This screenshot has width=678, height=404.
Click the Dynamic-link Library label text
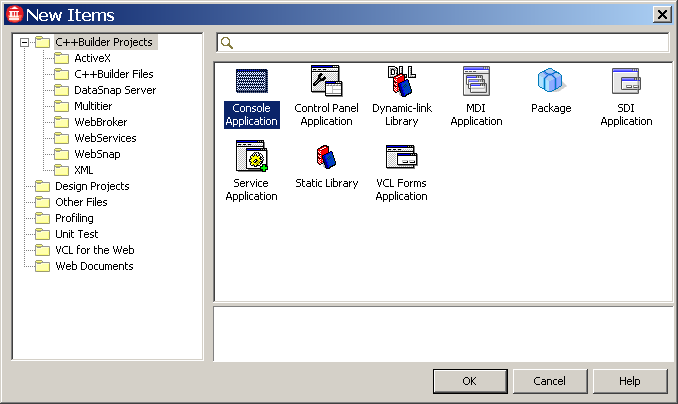point(402,115)
